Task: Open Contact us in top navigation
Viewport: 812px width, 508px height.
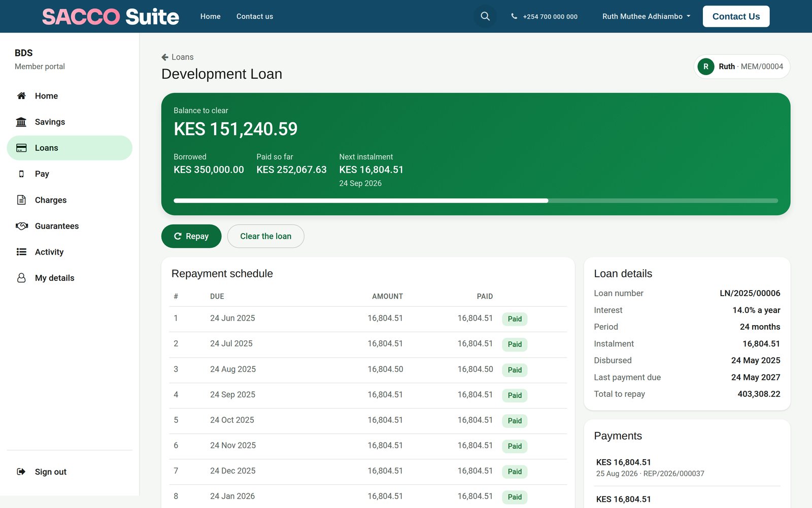Action: [x=255, y=16]
